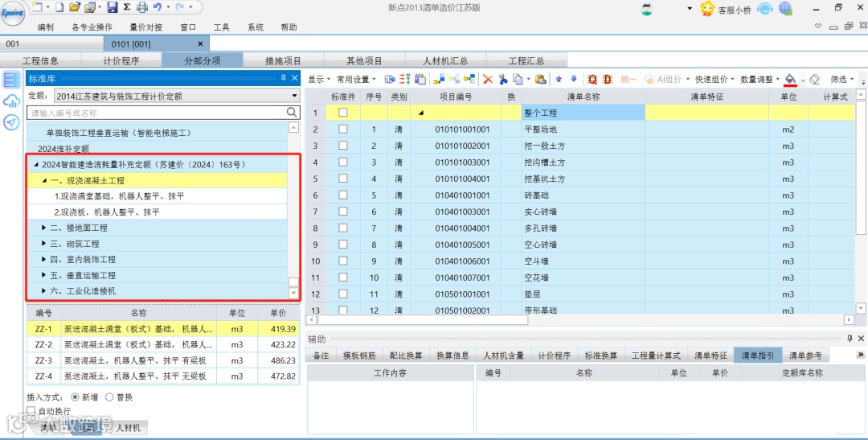The height and width of the screenshot is (440, 868).
Task: Click in the 请输入编号或名称 search field
Action: coord(156,113)
